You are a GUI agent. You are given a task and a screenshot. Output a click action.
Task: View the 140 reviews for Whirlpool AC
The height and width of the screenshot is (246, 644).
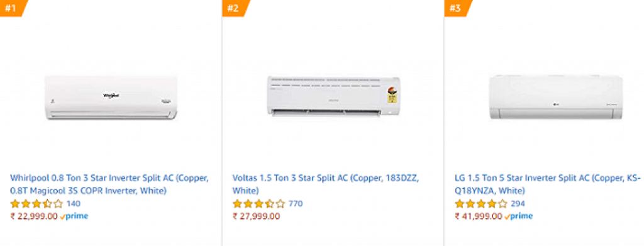[x=74, y=204]
